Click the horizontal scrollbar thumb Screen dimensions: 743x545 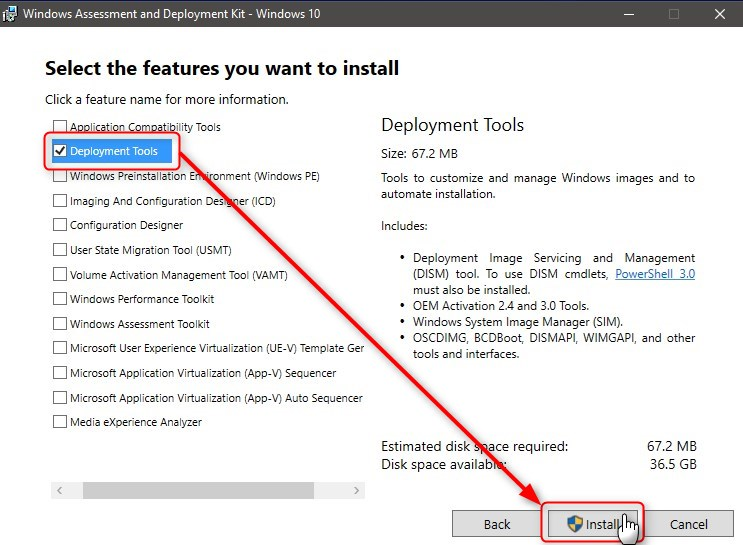(198, 490)
